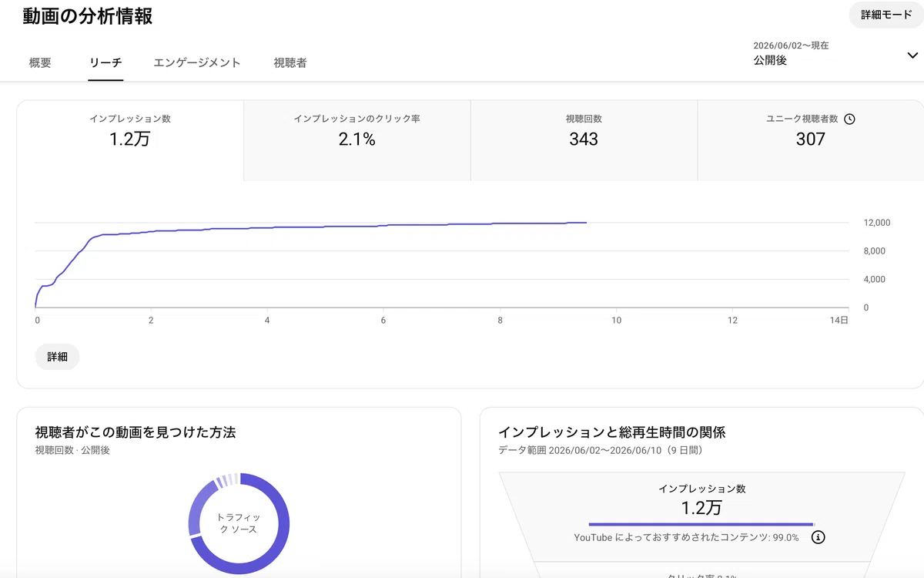
Task: Click the info icon next to 99.0%
Action: [x=819, y=537]
